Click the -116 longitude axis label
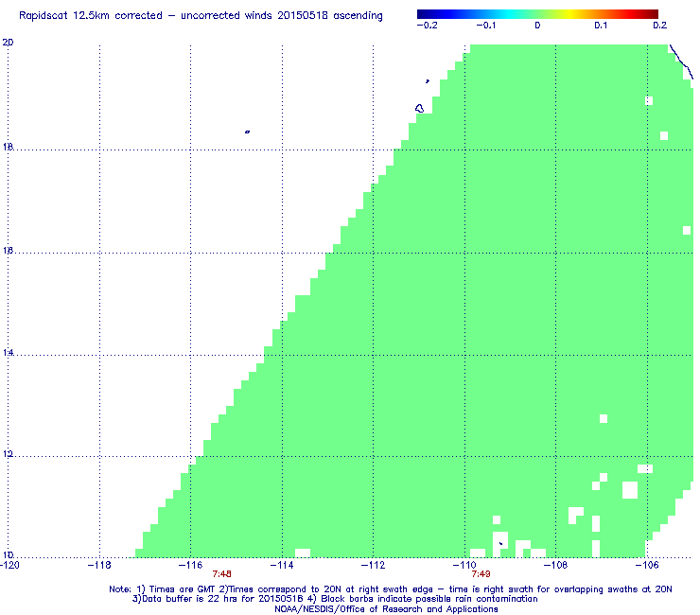Screen dimensions: 700x615 tap(190, 565)
